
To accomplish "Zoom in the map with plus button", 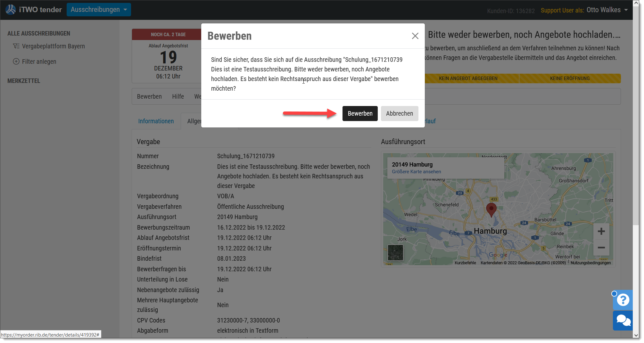I will (x=601, y=231).
